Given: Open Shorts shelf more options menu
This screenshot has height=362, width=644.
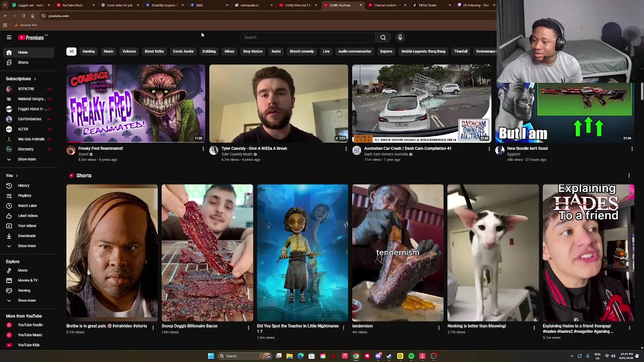Looking at the screenshot, I should [x=629, y=175].
